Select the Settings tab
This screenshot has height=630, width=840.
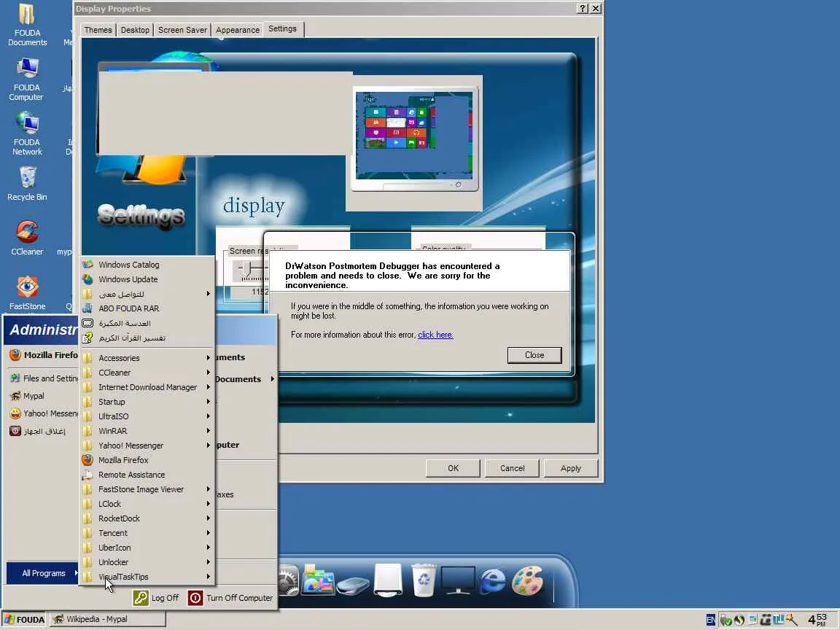[283, 29]
